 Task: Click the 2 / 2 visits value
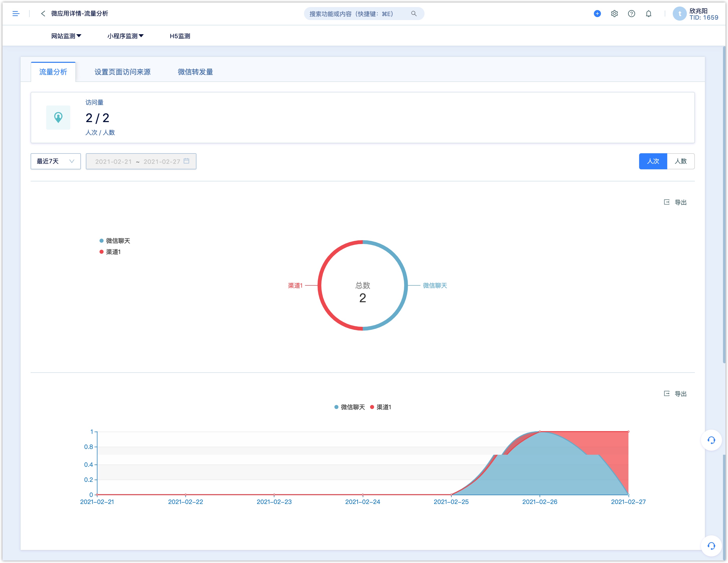pos(97,118)
